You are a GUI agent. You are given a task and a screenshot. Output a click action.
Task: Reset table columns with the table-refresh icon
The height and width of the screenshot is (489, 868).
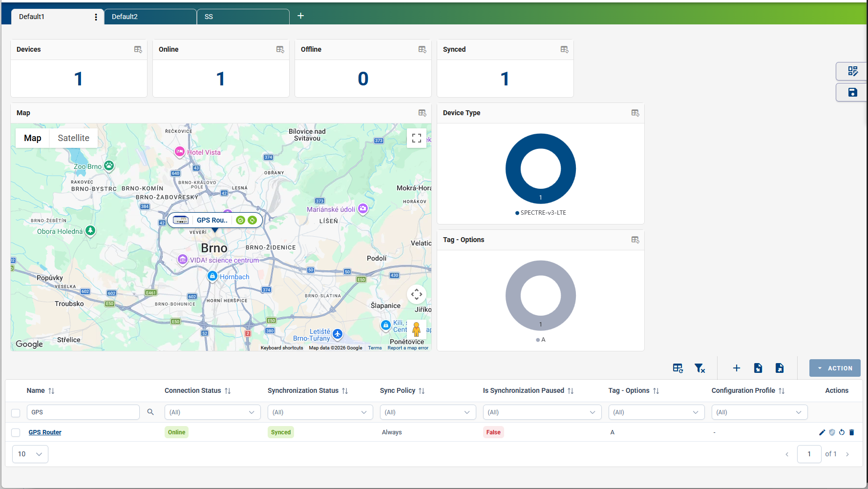pyautogui.click(x=678, y=368)
